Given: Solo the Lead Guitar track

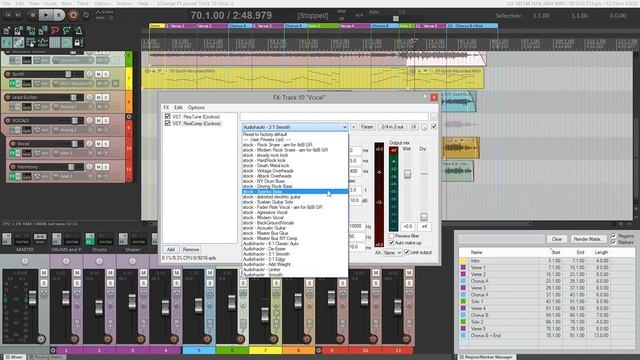Looking at the screenshot, I should click(x=106, y=97).
